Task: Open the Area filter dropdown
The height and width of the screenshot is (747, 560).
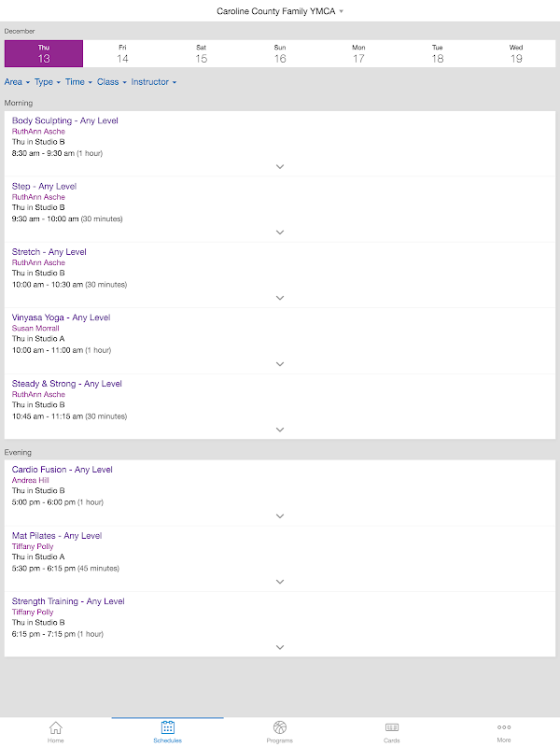Action: 17,82
